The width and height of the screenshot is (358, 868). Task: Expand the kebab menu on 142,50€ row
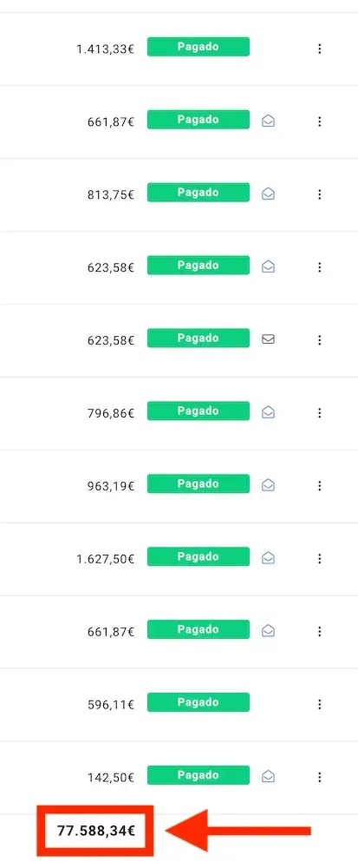pos(319,777)
